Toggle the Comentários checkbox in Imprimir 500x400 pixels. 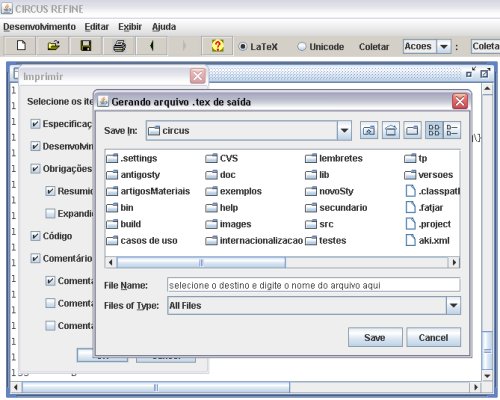point(35,258)
